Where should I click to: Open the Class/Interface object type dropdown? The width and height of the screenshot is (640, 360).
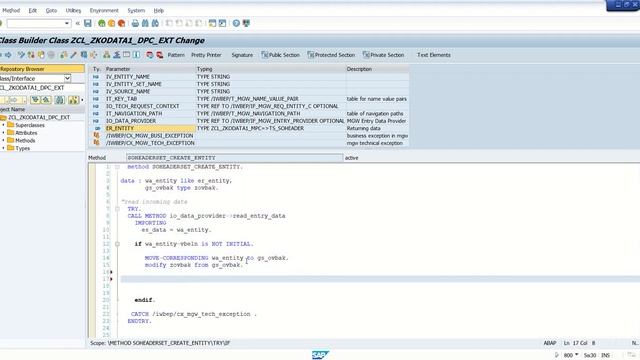[x=67, y=78]
